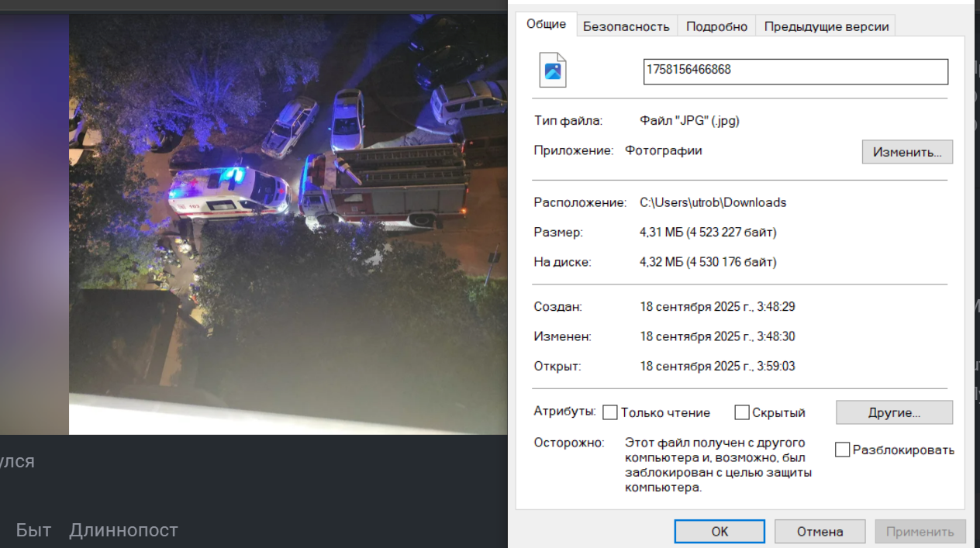Click the greyed-out Применить button

(920, 532)
